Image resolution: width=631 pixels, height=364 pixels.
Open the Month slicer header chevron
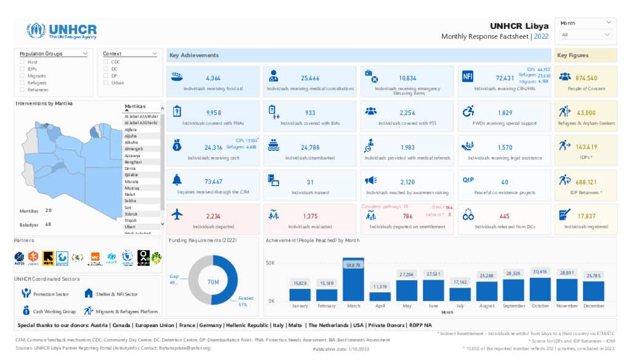pos(608,23)
